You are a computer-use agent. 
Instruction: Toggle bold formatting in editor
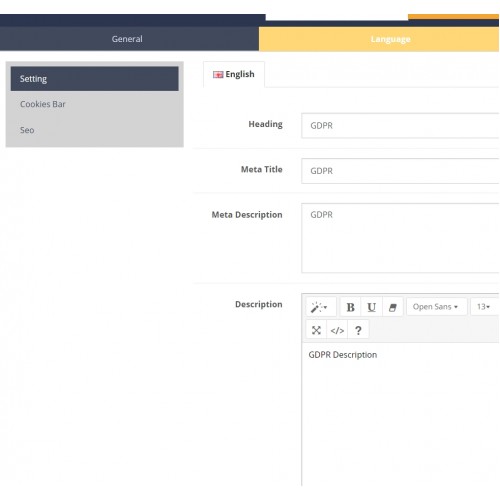coord(350,307)
